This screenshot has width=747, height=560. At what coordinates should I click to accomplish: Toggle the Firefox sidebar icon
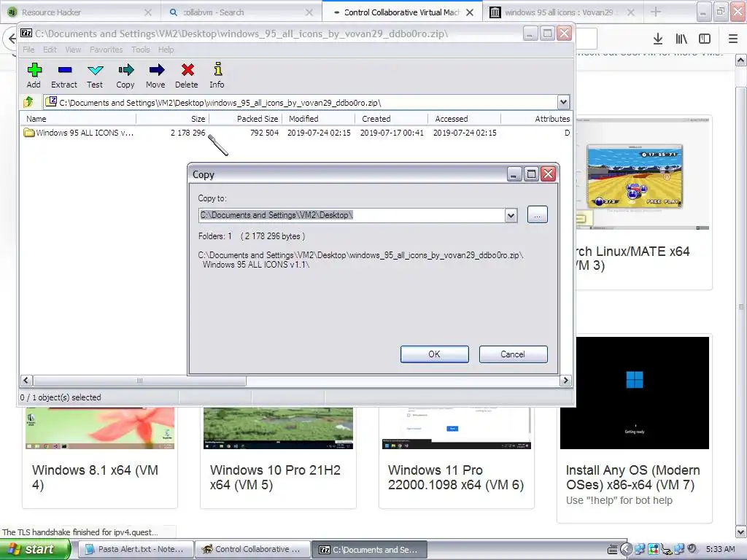705,39
